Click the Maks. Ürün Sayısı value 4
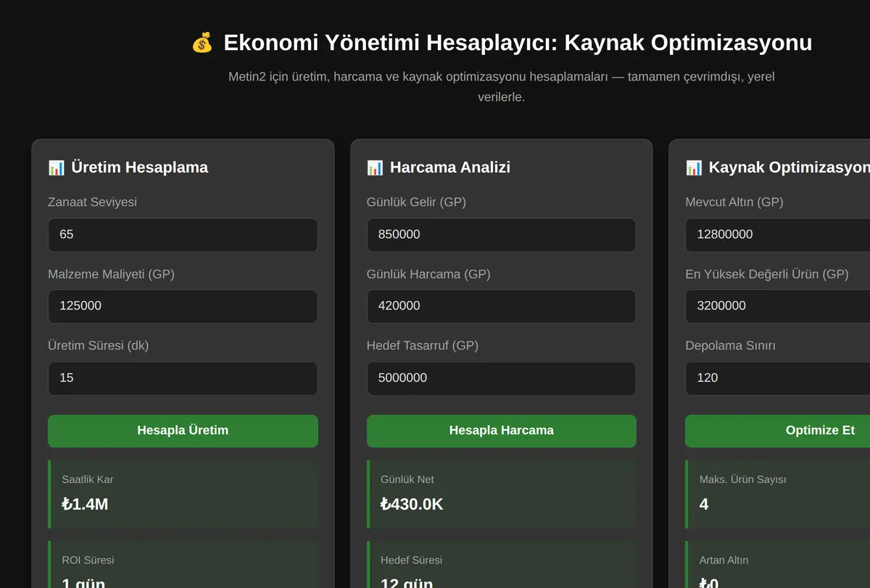 click(704, 504)
